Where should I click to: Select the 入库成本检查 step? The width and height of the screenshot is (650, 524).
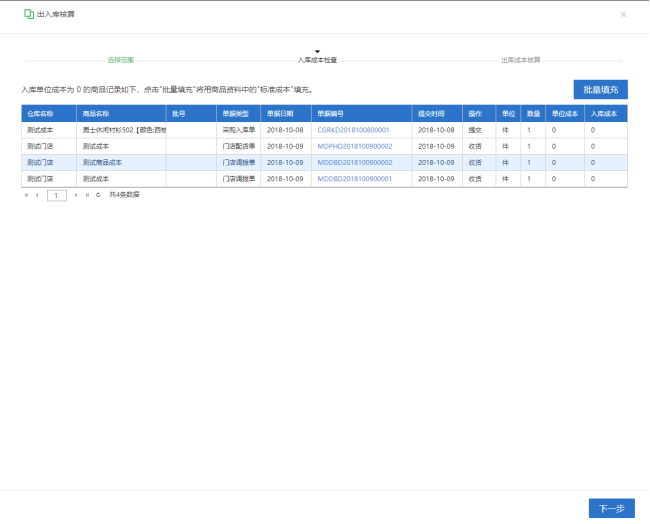point(317,60)
